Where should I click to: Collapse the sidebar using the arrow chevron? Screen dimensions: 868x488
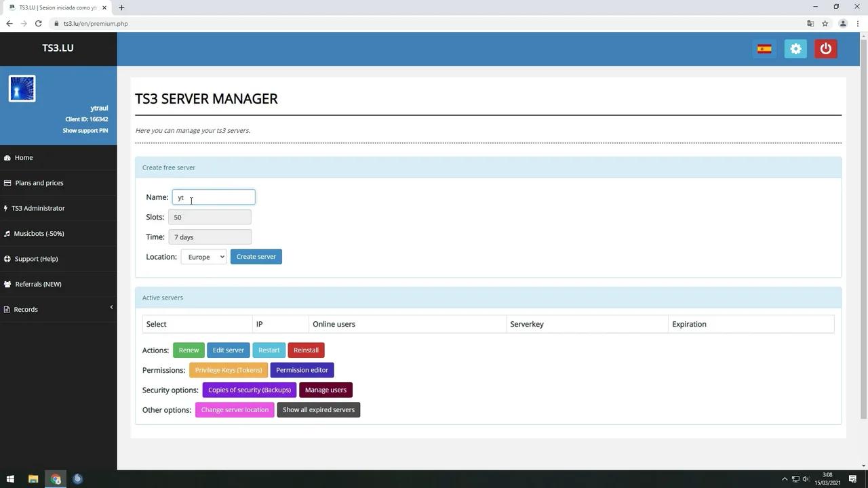tap(111, 308)
